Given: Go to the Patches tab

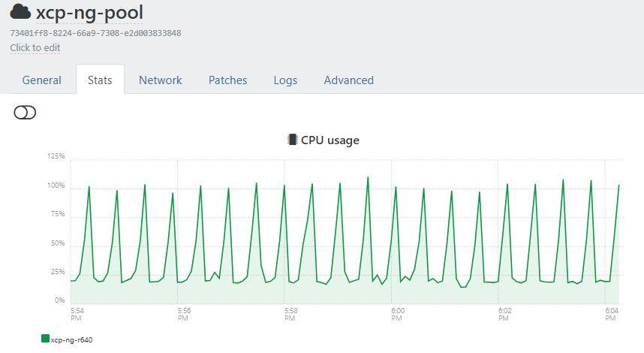Looking at the screenshot, I should (227, 80).
